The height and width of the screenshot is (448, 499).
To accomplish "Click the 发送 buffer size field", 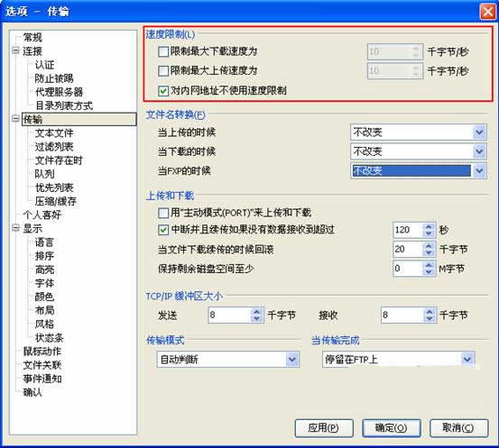I will click(x=229, y=315).
